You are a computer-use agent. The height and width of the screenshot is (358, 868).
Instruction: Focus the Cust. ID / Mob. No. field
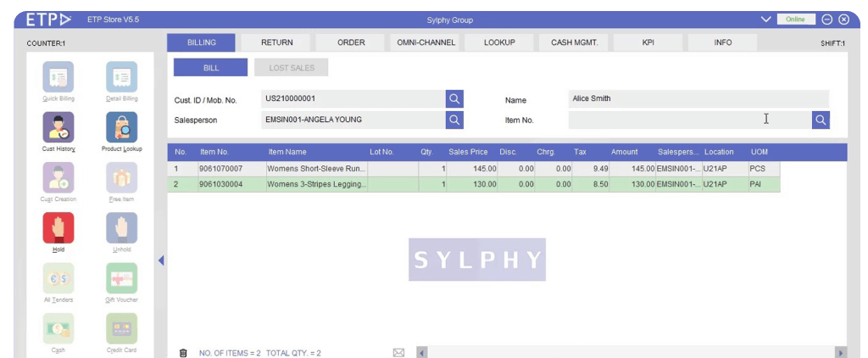[353, 98]
